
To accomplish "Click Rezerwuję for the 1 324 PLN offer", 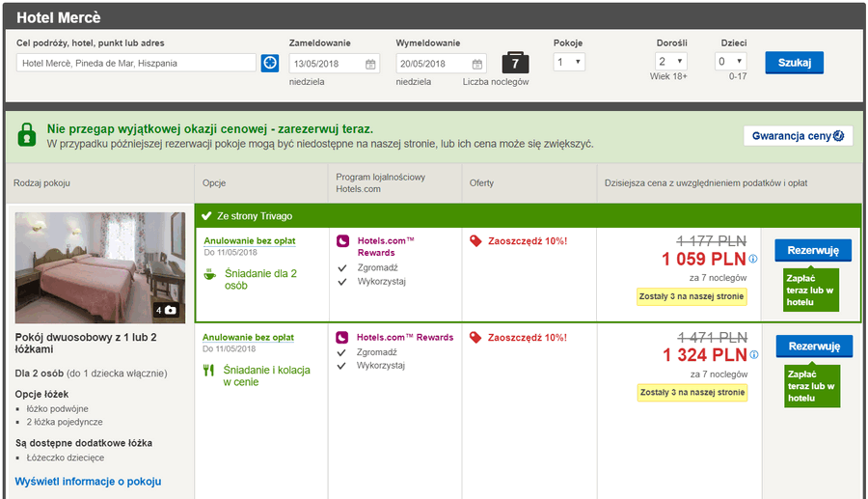I will pyautogui.click(x=814, y=347).
